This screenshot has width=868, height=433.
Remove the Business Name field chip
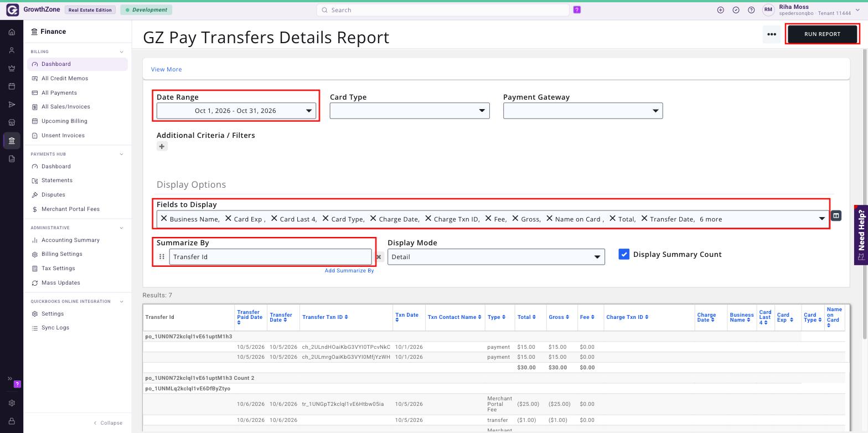(x=164, y=219)
